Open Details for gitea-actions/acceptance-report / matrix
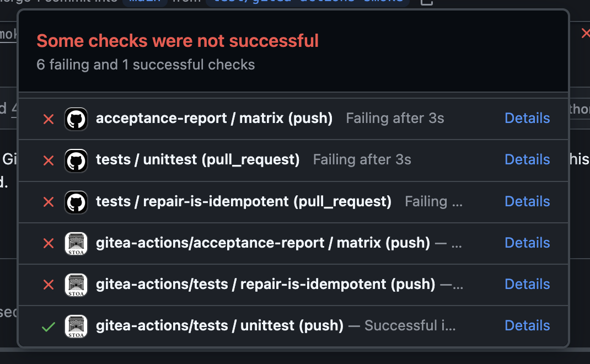This screenshot has width=590, height=364. click(x=527, y=243)
